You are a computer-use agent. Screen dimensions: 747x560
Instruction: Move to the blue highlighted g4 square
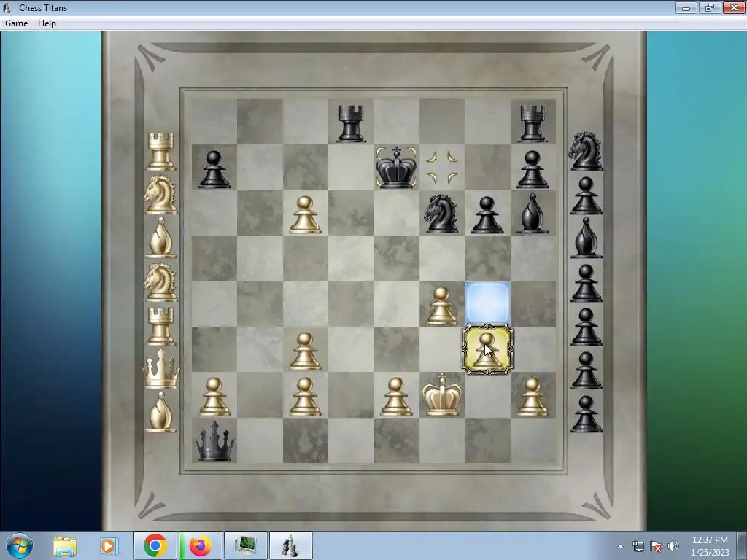point(487,303)
